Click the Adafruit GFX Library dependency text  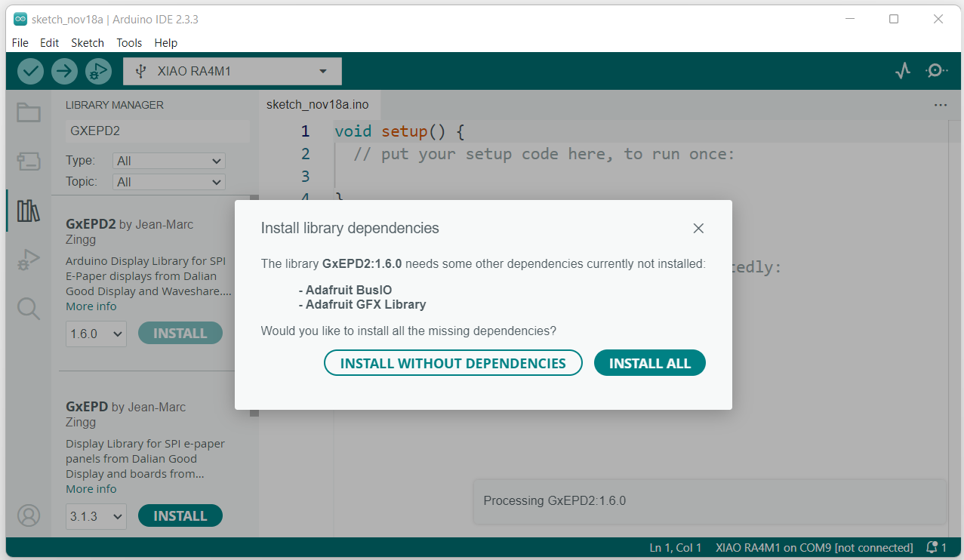pos(362,305)
